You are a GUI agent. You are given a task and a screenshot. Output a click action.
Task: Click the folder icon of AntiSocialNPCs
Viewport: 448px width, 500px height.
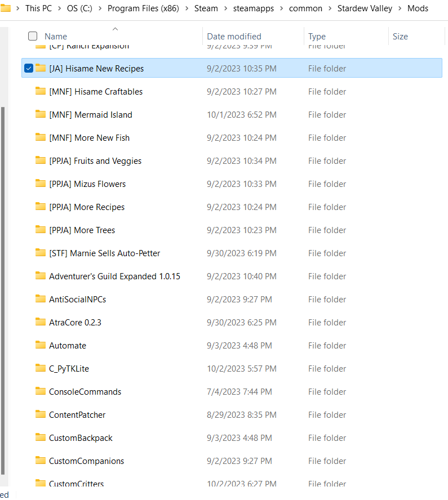coord(41,299)
